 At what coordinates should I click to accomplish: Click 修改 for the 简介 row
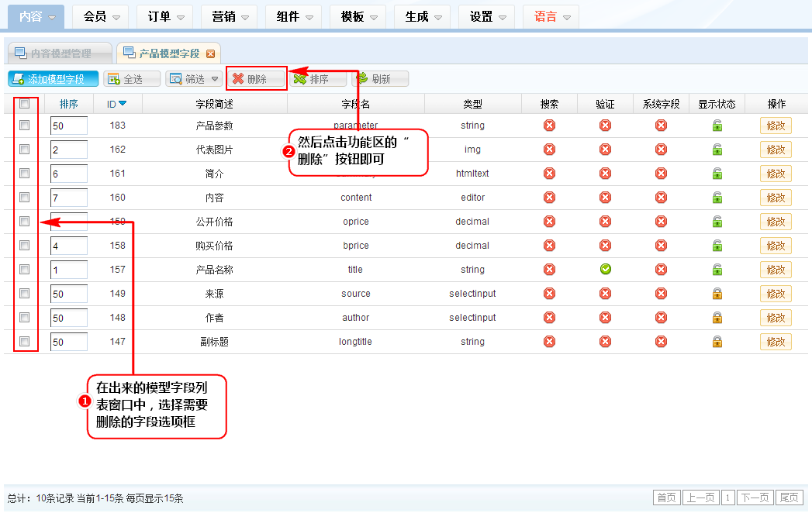point(776,174)
